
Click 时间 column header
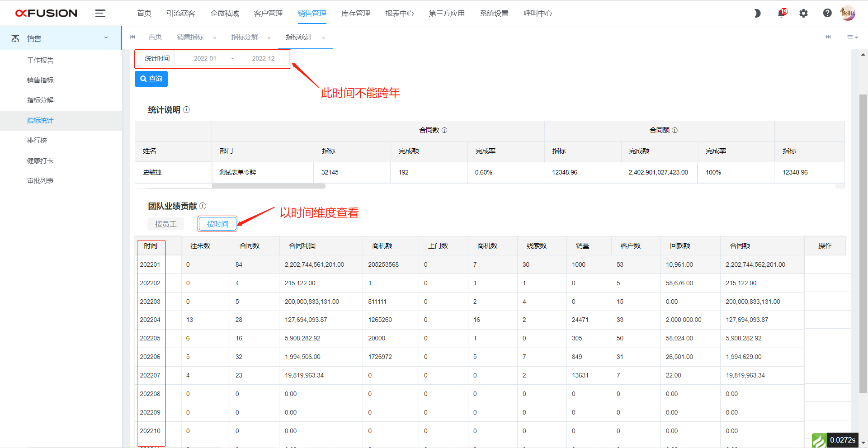click(151, 246)
